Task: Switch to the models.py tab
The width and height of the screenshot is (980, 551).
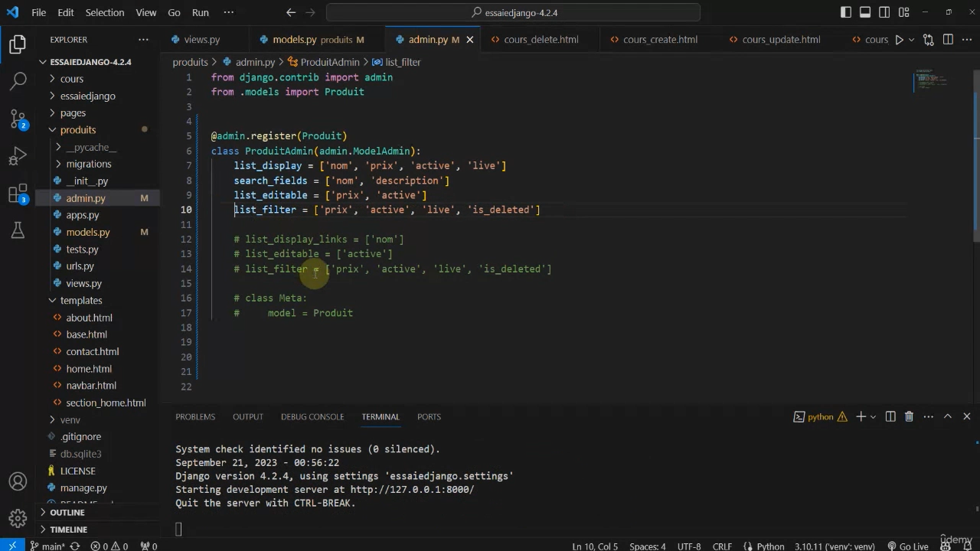Action: click(x=294, y=40)
